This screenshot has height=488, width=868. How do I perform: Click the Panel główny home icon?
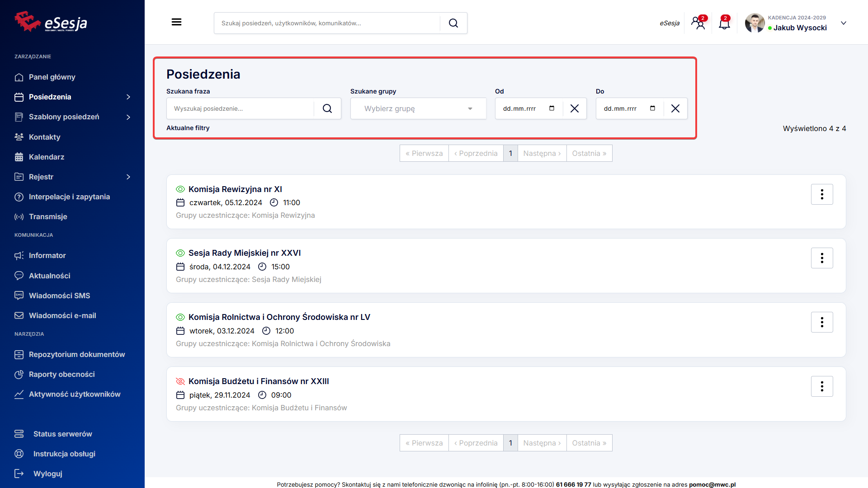19,77
